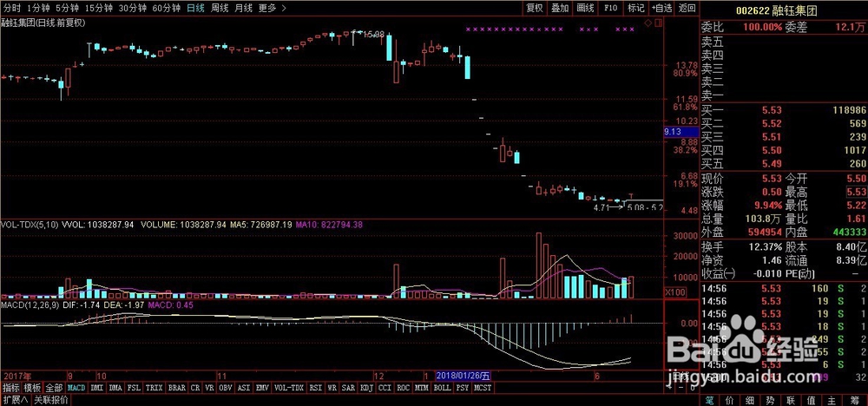Select the 日线 daily period
This screenshot has width=868, height=406.
195,9
